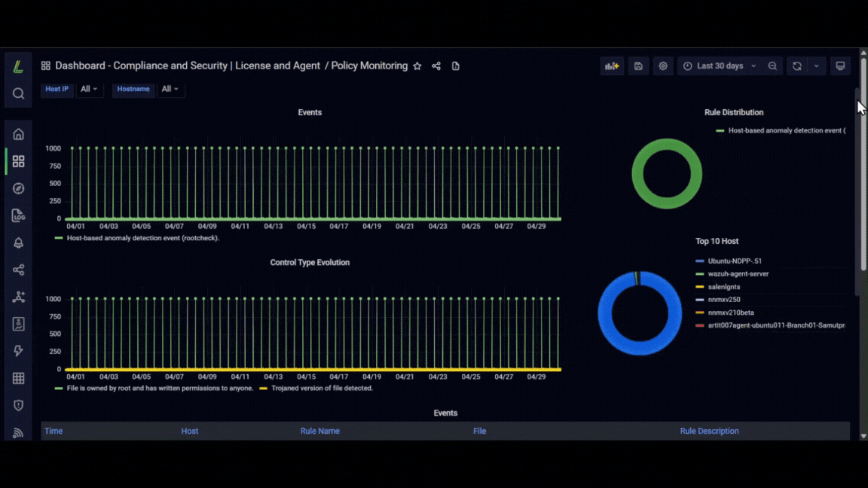This screenshot has width=868, height=488.
Task: Open the Explore compass icon
Action: [18, 189]
